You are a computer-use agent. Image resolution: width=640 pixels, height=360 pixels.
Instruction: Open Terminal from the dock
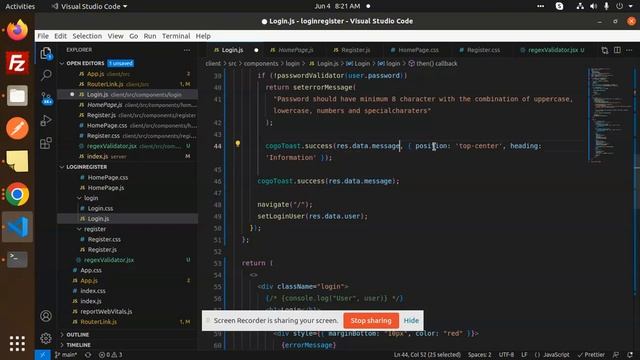pos(17,259)
